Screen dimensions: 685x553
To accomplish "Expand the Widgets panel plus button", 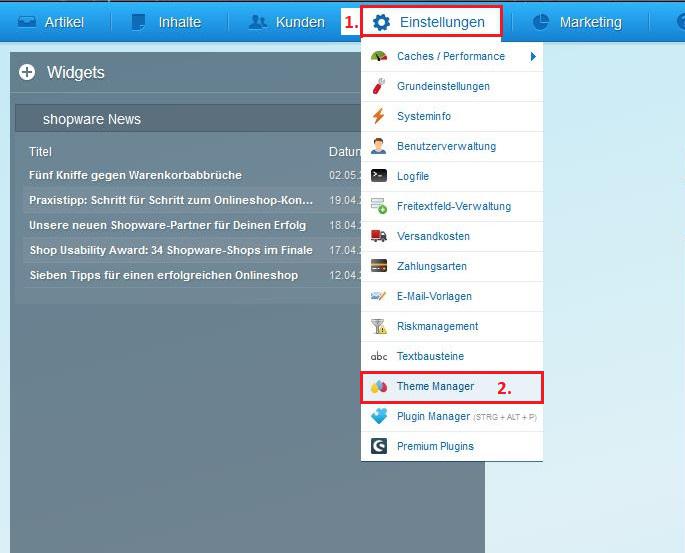I will pos(27,72).
